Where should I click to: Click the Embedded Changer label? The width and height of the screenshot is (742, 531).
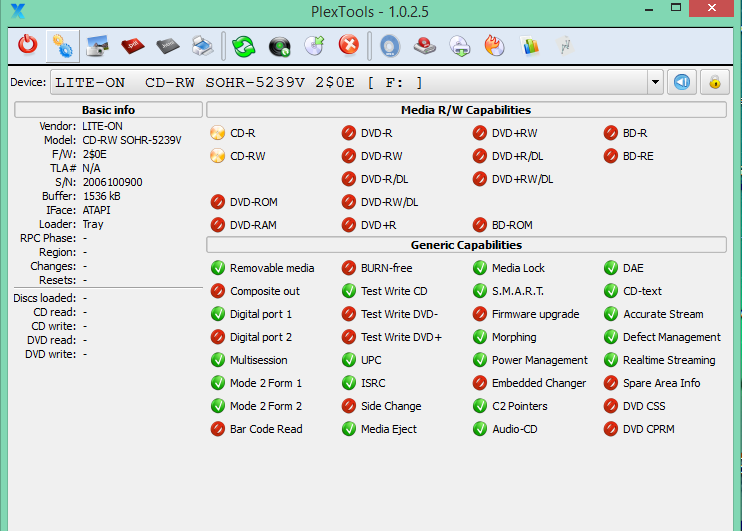coord(539,383)
